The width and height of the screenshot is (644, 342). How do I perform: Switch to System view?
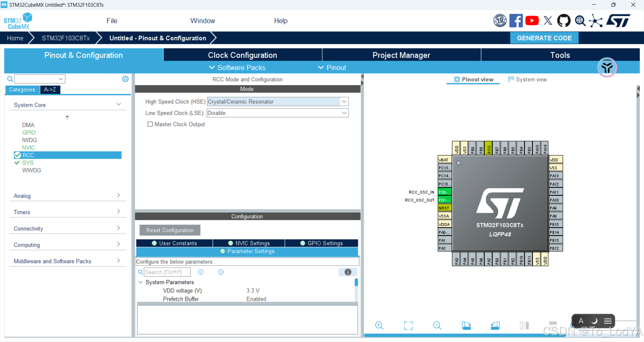tap(527, 79)
